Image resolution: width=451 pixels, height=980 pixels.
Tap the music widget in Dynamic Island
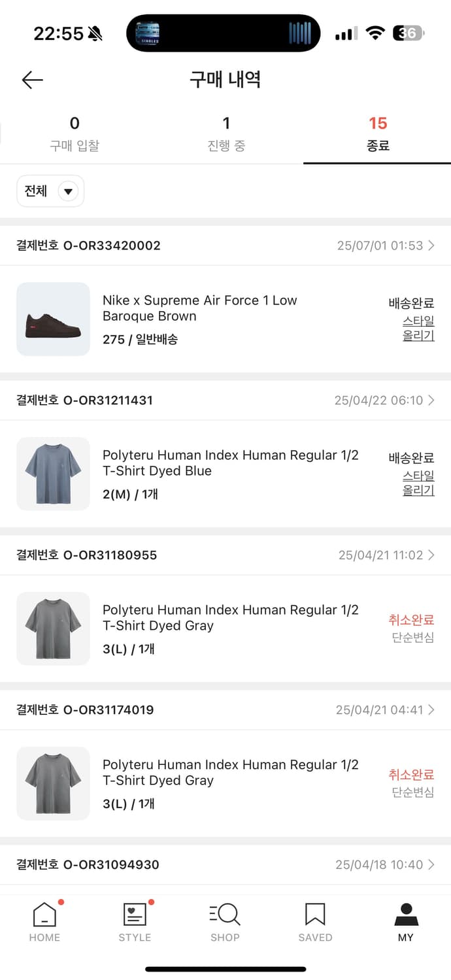click(224, 33)
